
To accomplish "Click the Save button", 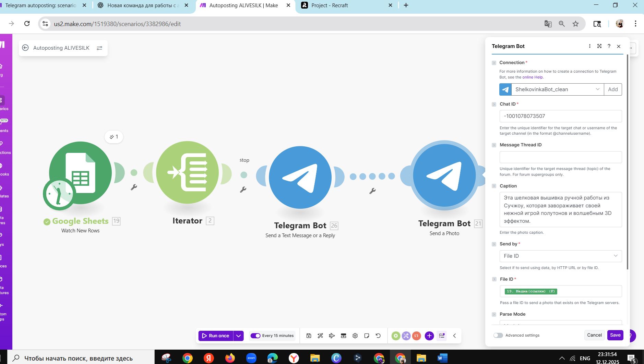I will tap(615, 335).
